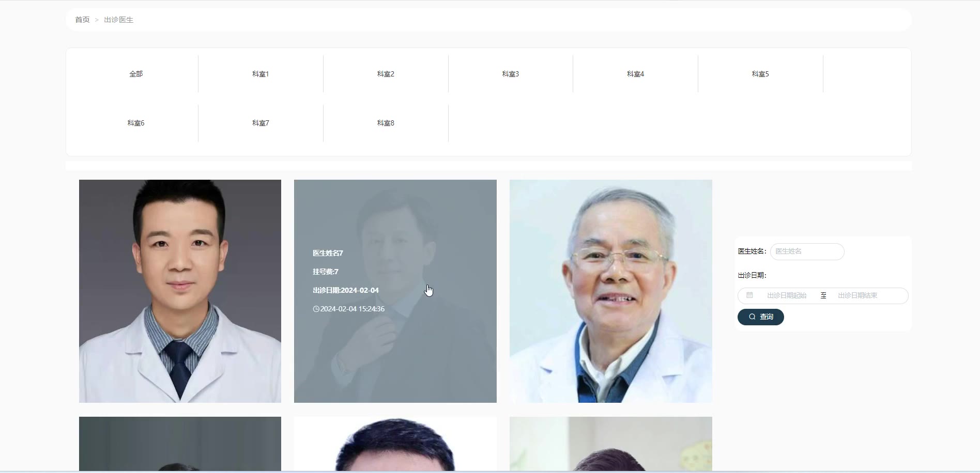This screenshot has width=980, height=473.
Task: Open the doctor card with dark tie photo
Action: click(180, 291)
